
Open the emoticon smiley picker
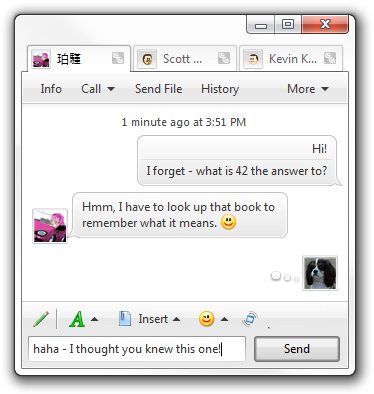(207, 319)
